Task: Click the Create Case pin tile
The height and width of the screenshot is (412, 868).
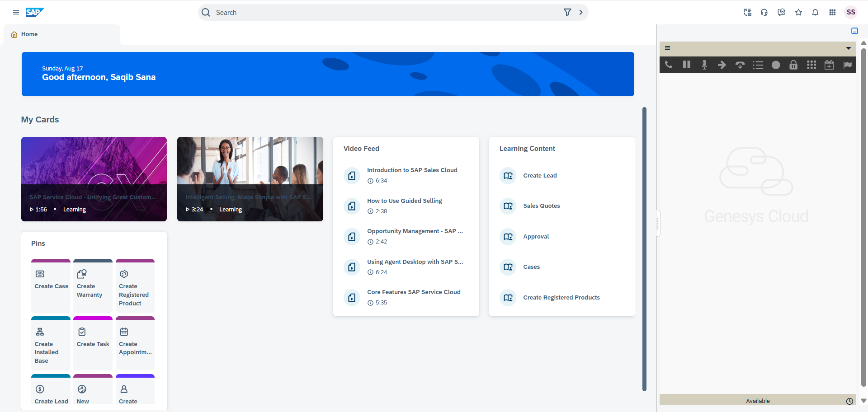Action: (51, 286)
